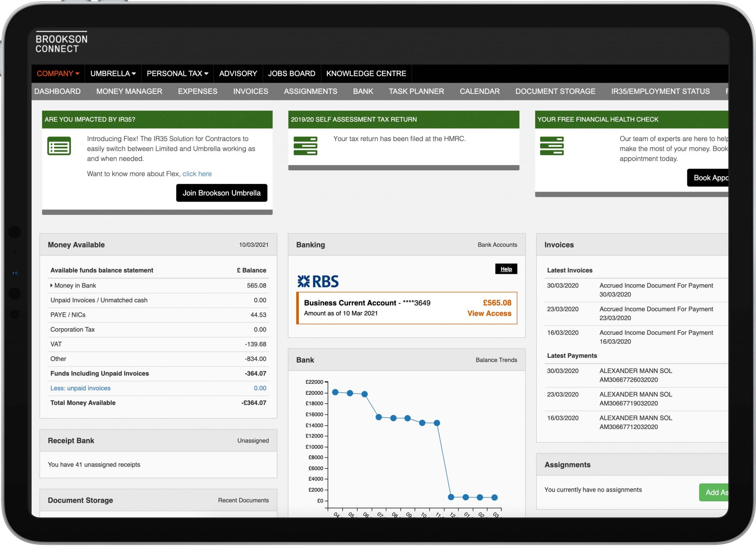Switch to the Task Planner tab

(x=416, y=91)
